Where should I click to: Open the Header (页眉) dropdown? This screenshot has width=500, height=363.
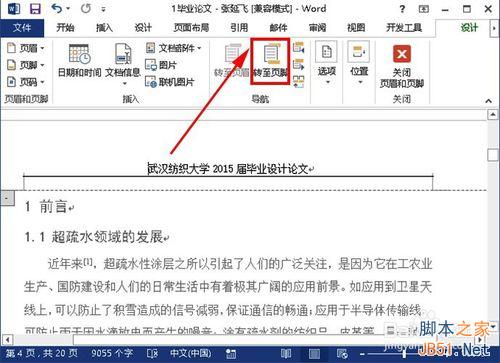click(x=25, y=48)
